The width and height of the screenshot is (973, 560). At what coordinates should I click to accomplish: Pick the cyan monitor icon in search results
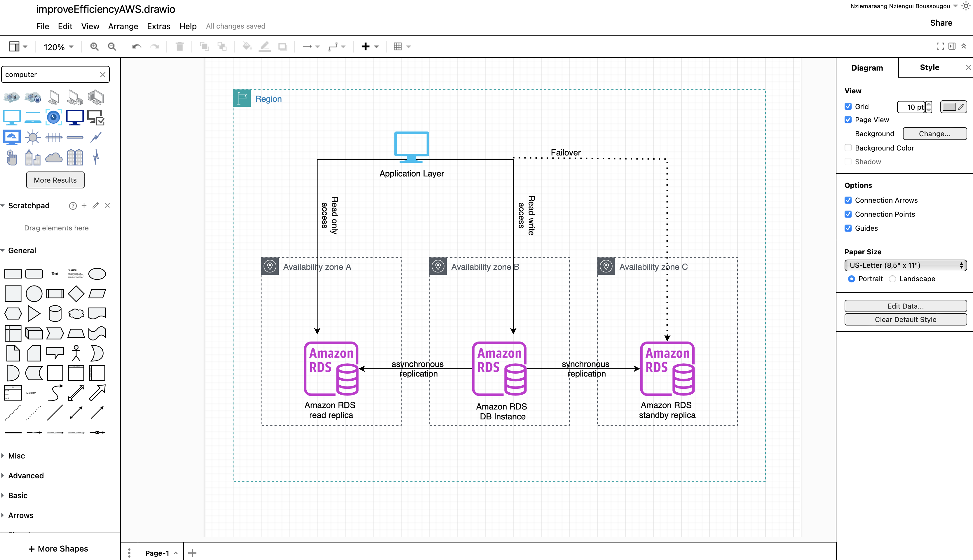[x=12, y=117]
